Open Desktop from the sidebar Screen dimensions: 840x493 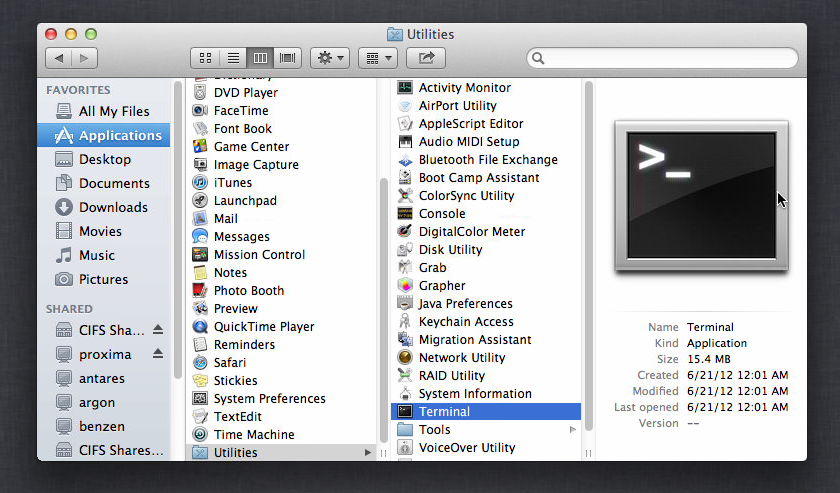[x=103, y=159]
